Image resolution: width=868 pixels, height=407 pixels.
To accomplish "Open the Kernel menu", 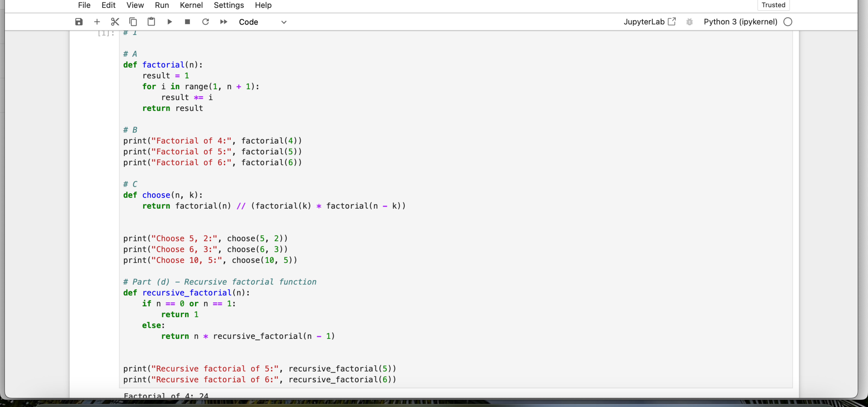I will click(191, 5).
